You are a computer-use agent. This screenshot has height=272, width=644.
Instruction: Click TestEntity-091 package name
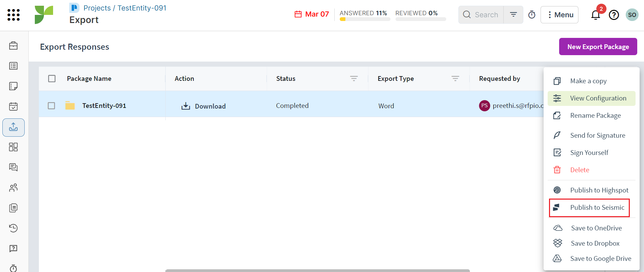pyautogui.click(x=104, y=106)
